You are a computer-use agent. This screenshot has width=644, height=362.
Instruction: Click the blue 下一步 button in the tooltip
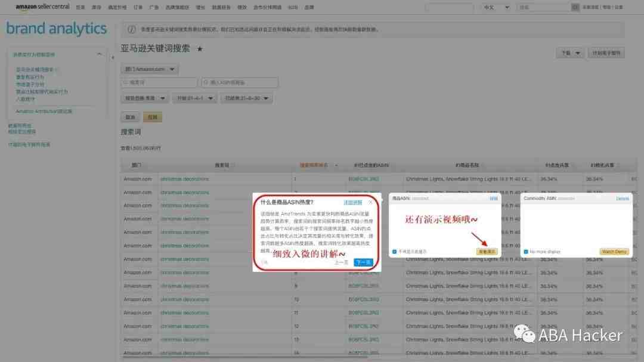pyautogui.click(x=364, y=262)
